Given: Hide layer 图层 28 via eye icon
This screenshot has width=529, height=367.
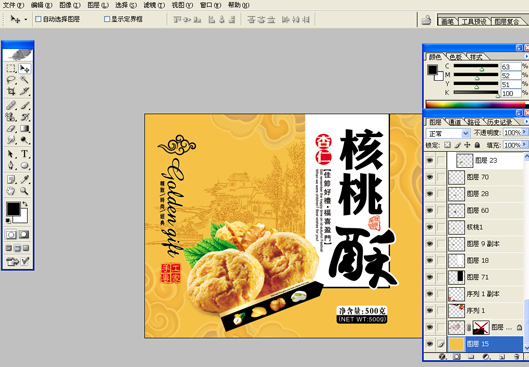Looking at the screenshot, I should 430,194.
